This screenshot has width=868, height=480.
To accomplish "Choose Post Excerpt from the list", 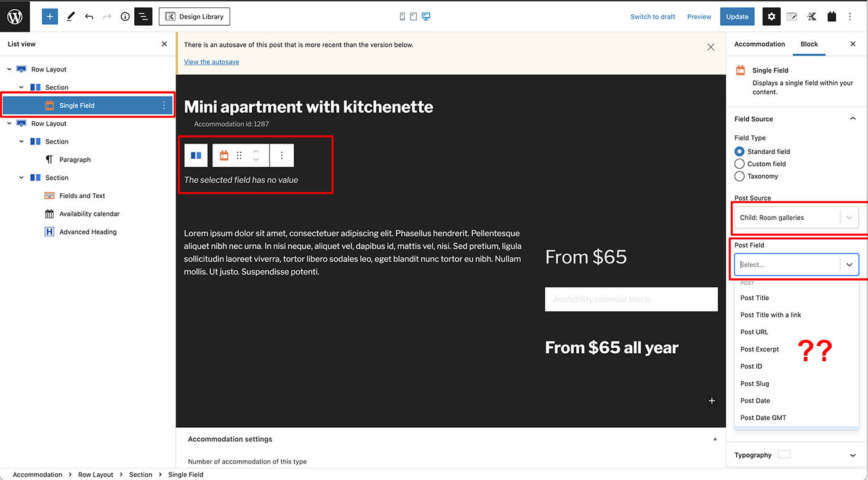I will point(760,350).
